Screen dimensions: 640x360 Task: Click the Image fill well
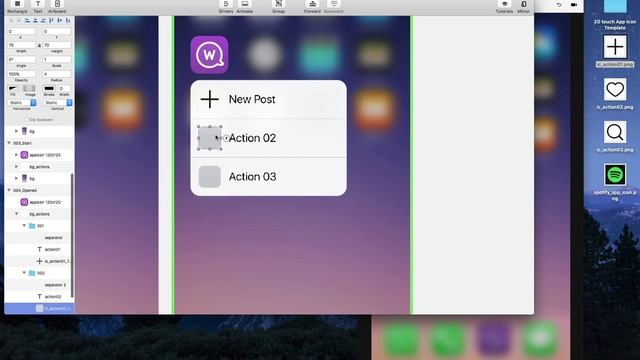[29, 89]
